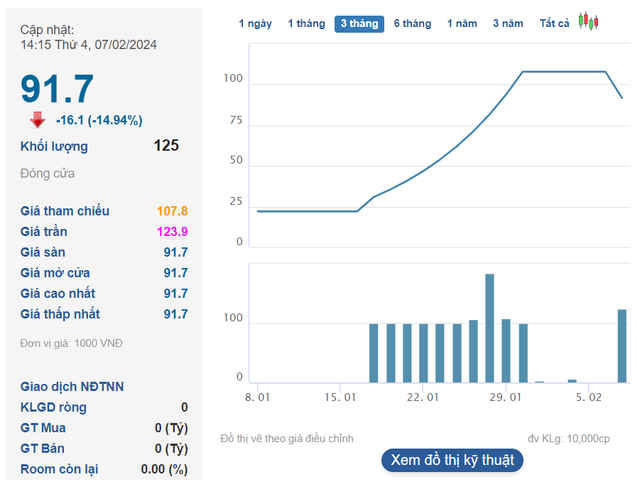
Task: Click the '15. 01' date axis label
Action: pos(340,397)
